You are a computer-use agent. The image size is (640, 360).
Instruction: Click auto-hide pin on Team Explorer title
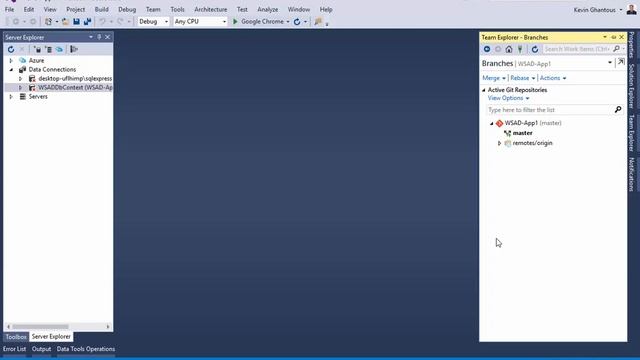[x=613, y=37]
